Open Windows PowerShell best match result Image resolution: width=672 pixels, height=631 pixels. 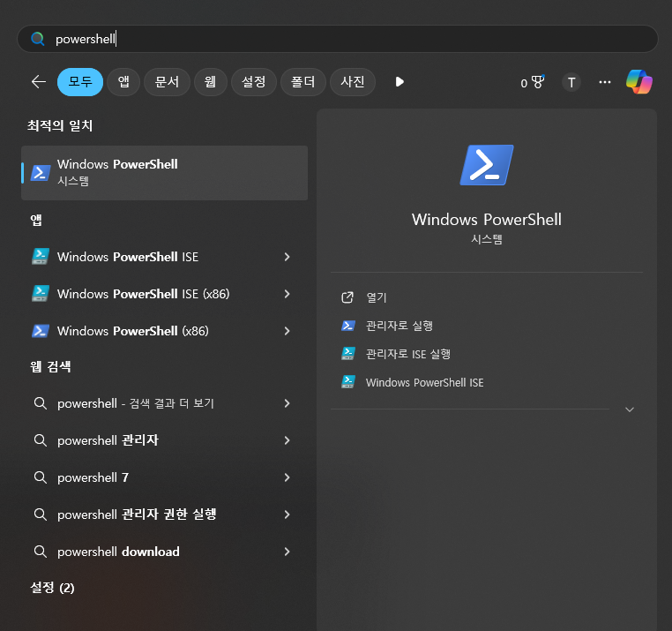(165, 172)
